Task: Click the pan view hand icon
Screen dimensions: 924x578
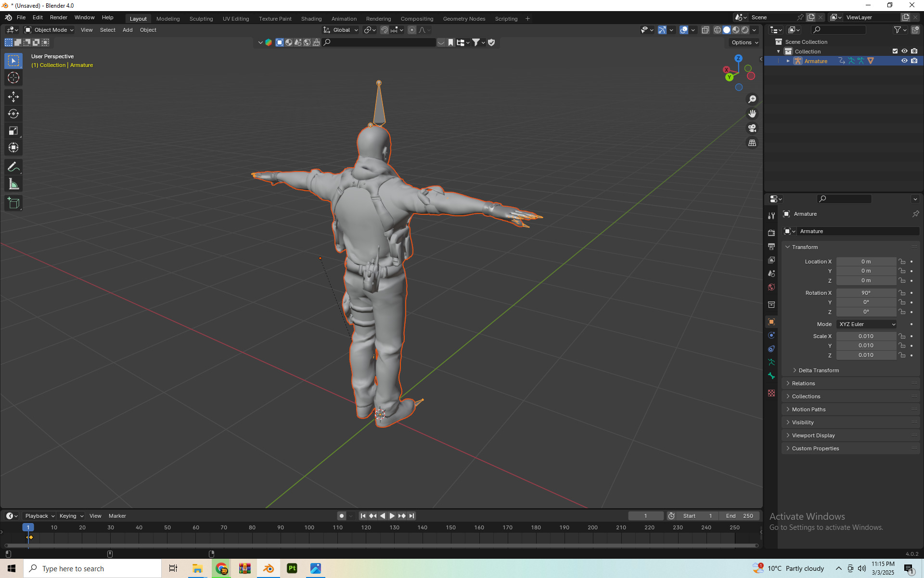Action: coord(752,114)
